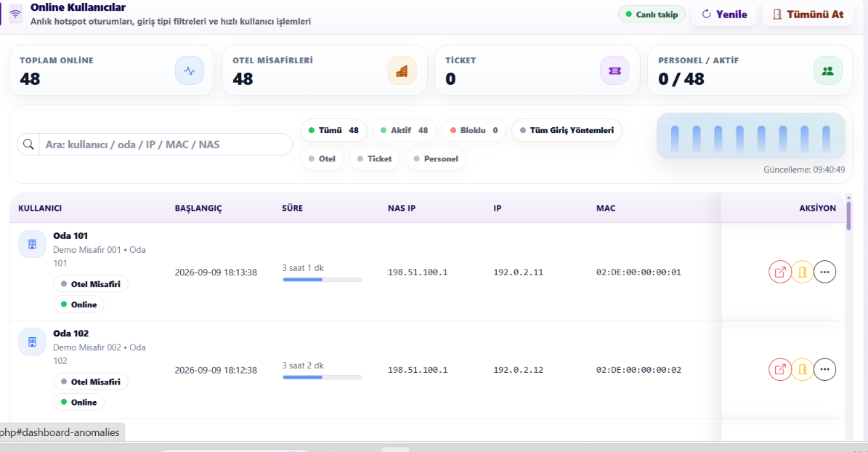
Task: Click the yellow door kick icon for Oda 102
Action: (802, 369)
